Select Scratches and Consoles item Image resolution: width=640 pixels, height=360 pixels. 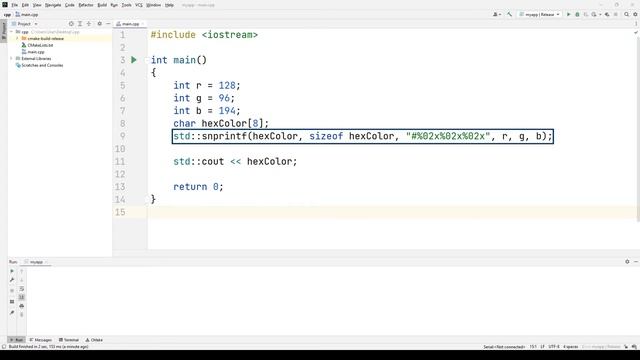point(42,65)
